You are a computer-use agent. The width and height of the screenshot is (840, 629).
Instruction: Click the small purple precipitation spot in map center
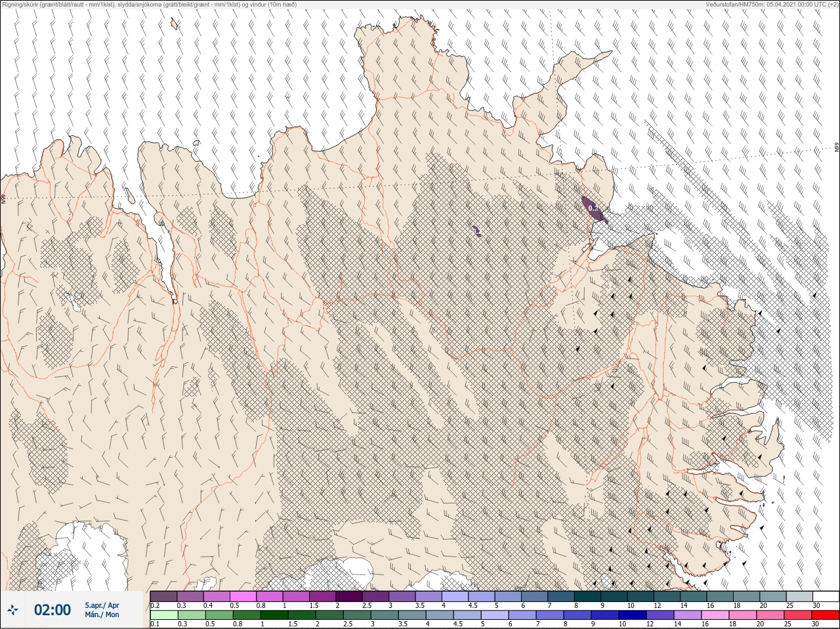click(x=477, y=230)
